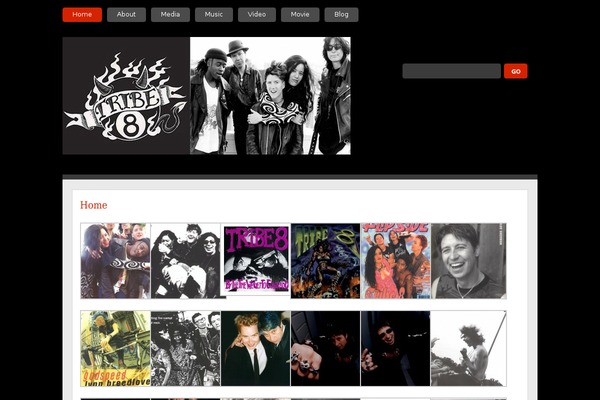Image resolution: width=600 pixels, height=400 pixels.
Task: Select the Music navigation tab
Action: pyautogui.click(x=214, y=15)
